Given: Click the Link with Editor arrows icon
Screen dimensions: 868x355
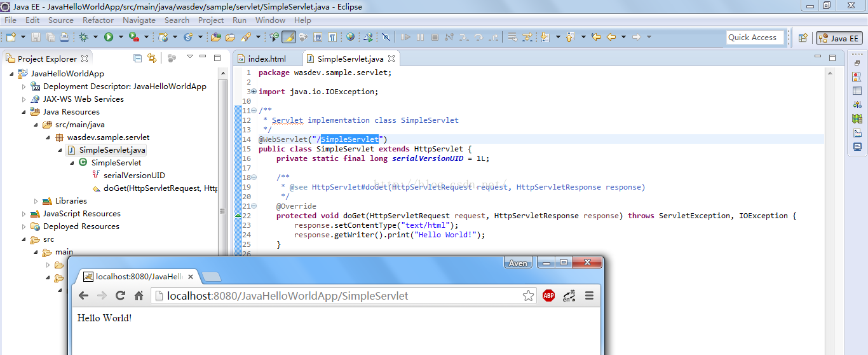Looking at the screenshot, I should point(151,58).
